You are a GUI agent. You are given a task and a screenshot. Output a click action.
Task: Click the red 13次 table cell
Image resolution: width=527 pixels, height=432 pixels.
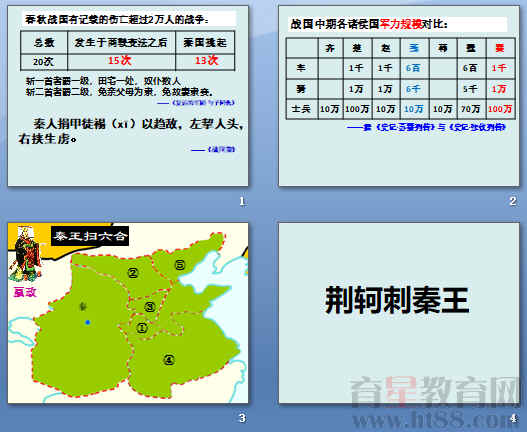click(205, 62)
